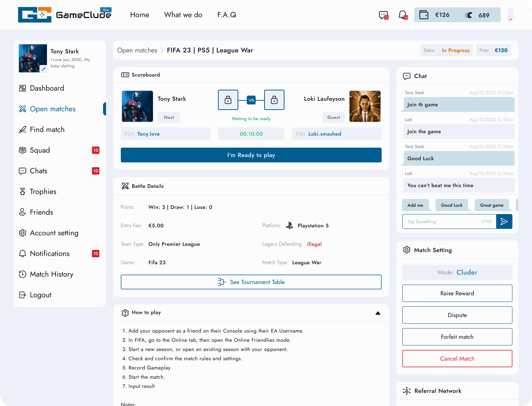Viewport: 532px width, 406px height.
Task: Click the In Progress status badge
Action: tap(456, 50)
